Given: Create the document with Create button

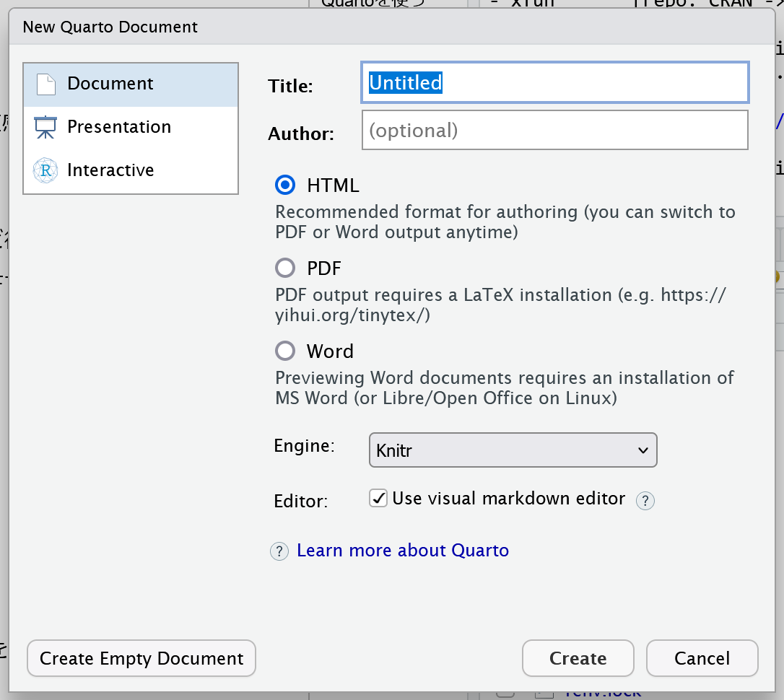Looking at the screenshot, I should pyautogui.click(x=578, y=658).
